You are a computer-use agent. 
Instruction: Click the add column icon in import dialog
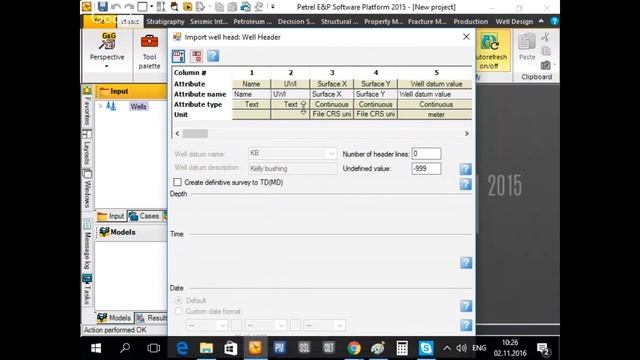coord(178,56)
